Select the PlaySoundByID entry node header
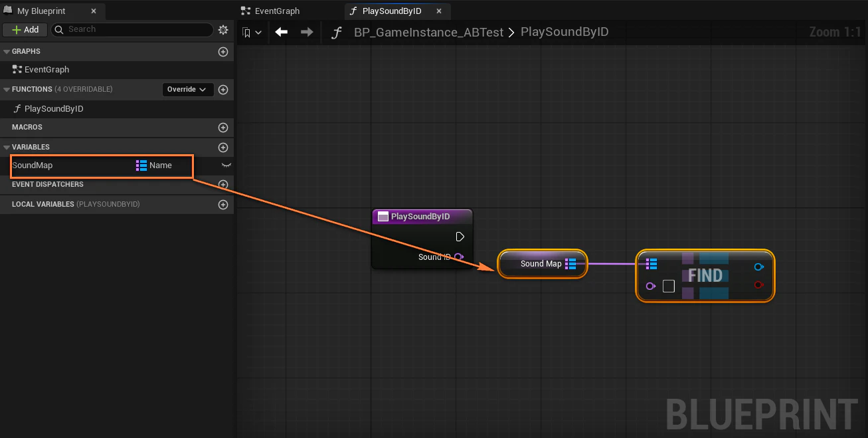 pyautogui.click(x=422, y=217)
